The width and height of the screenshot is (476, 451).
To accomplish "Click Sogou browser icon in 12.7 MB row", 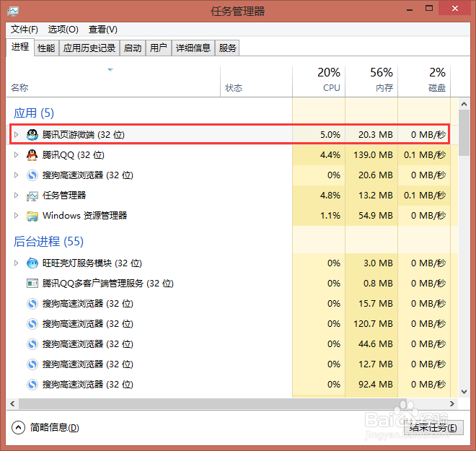I will (32, 364).
